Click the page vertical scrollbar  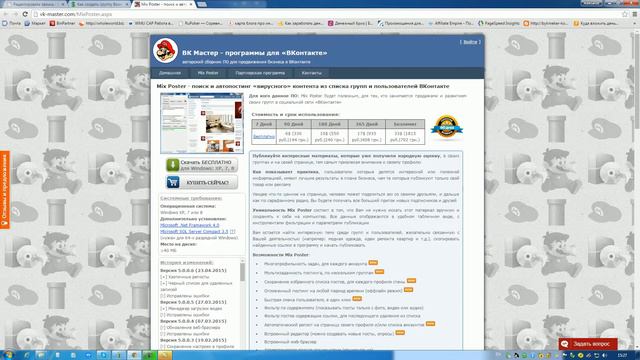(637, 190)
